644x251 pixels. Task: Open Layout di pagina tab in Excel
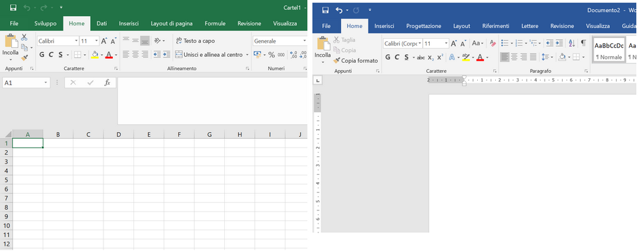pyautogui.click(x=172, y=23)
